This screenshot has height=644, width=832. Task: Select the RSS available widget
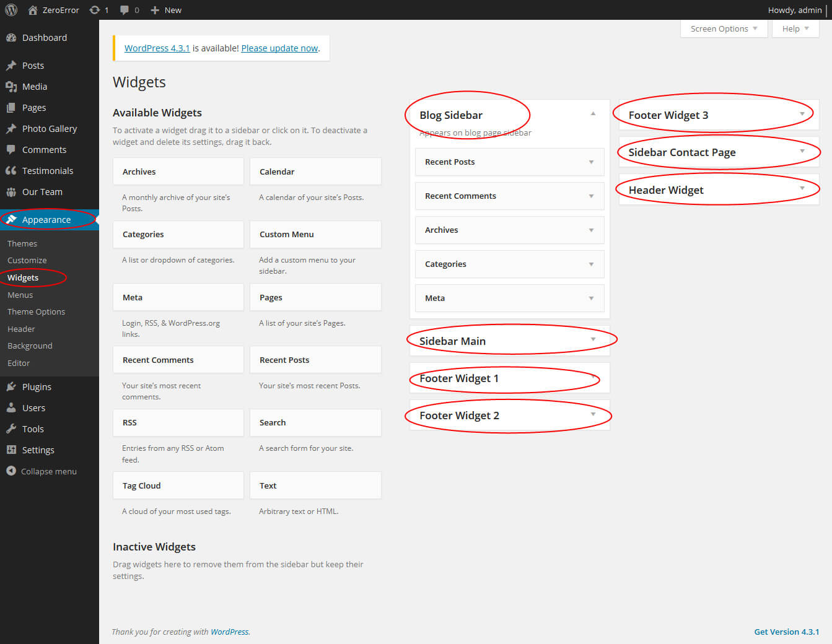(178, 422)
